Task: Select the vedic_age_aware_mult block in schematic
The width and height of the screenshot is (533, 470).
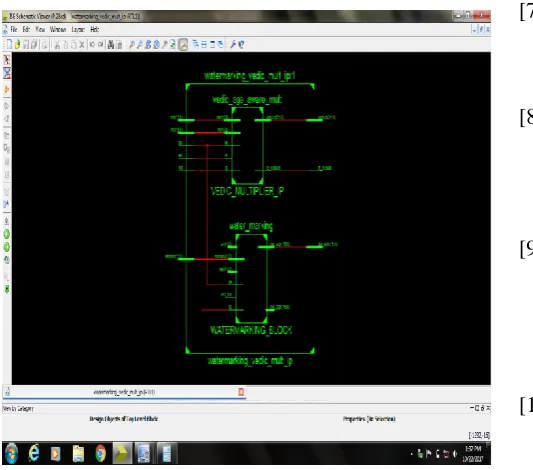Action: coord(247,145)
